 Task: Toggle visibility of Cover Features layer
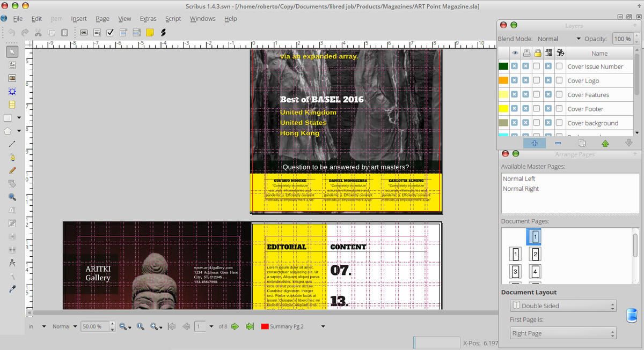coord(514,95)
